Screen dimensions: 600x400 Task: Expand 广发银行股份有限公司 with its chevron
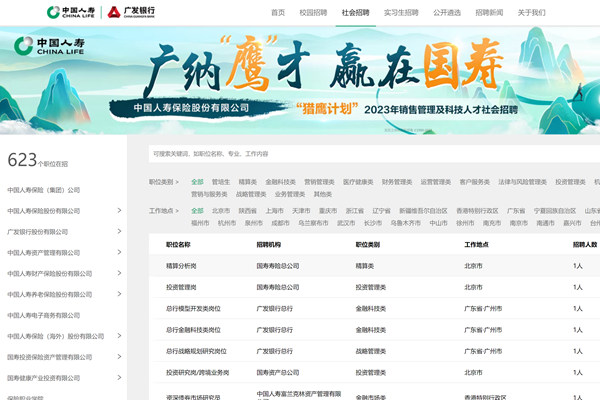(119, 231)
